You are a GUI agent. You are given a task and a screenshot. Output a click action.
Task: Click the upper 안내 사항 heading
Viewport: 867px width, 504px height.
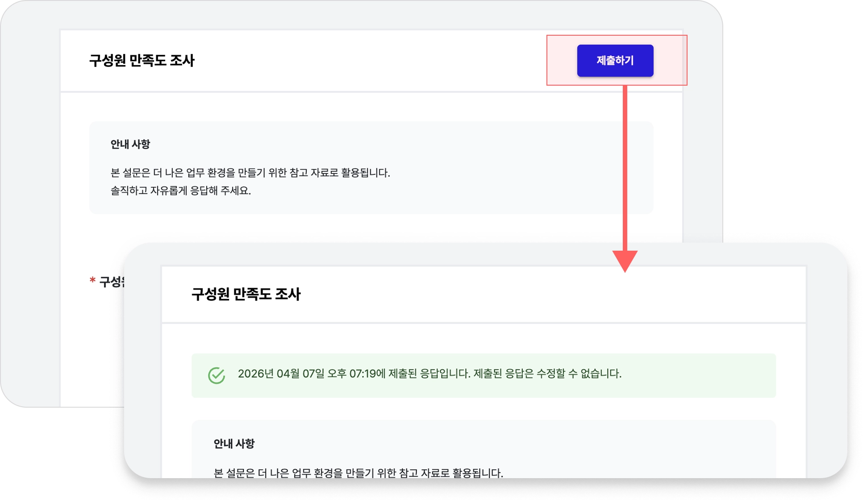pyautogui.click(x=130, y=144)
